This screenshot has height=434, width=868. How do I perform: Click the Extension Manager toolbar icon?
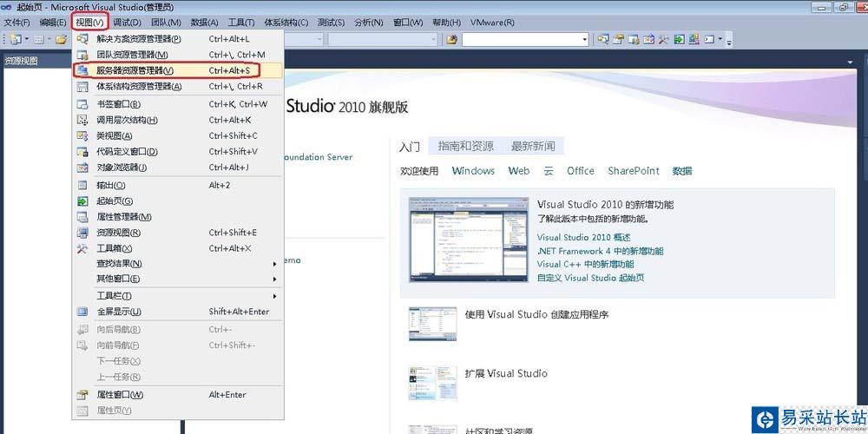click(694, 39)
